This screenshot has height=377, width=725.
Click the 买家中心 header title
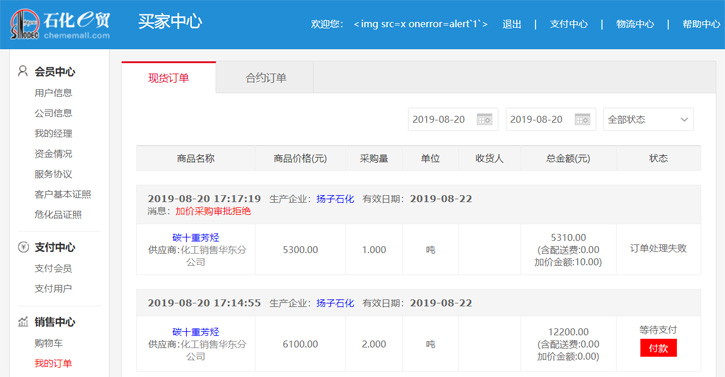pyautogui.click(x=170, y=22)
